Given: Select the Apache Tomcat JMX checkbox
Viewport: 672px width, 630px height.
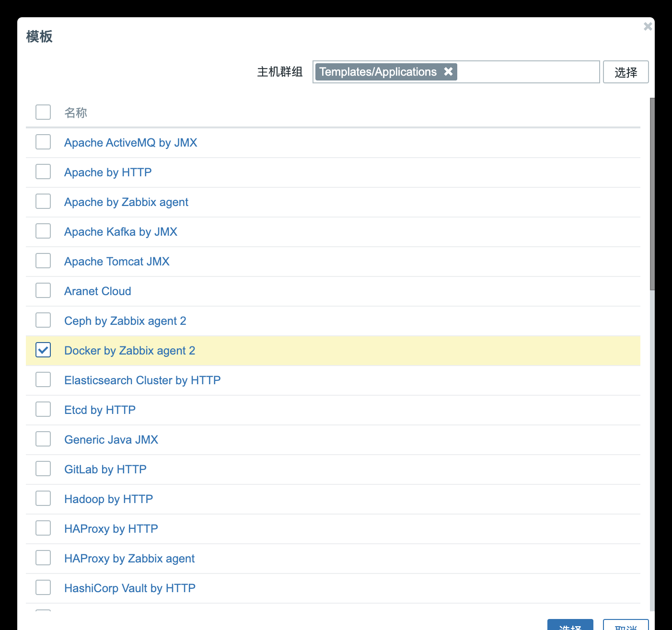Looking at the screenshot, I should [x=43, y=261].
